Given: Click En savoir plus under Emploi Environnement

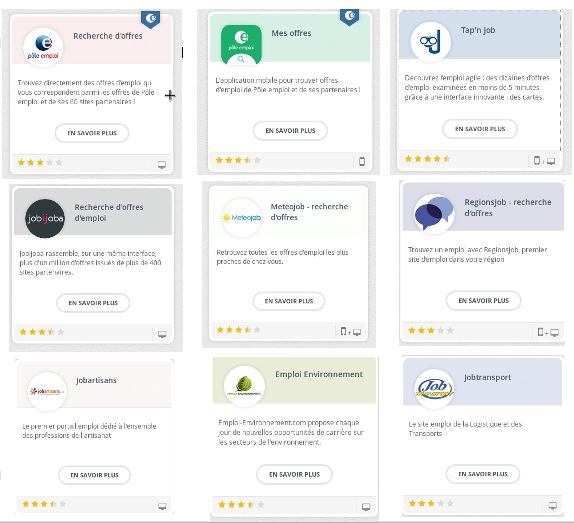Looking at the screenshot, I should pos(294,474).
